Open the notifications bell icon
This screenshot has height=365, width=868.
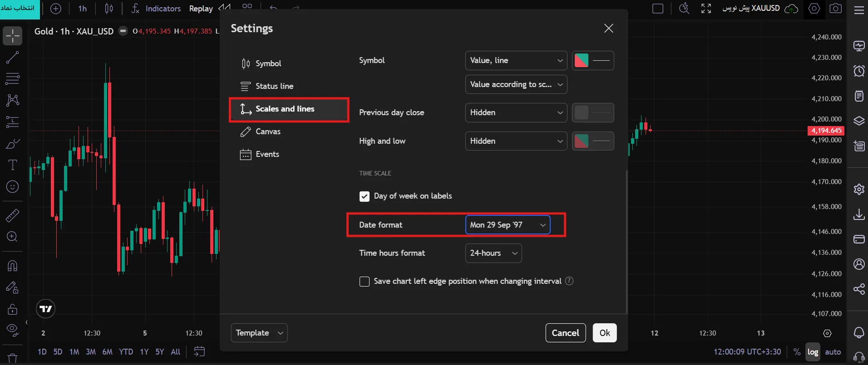[x=859, y=332]
